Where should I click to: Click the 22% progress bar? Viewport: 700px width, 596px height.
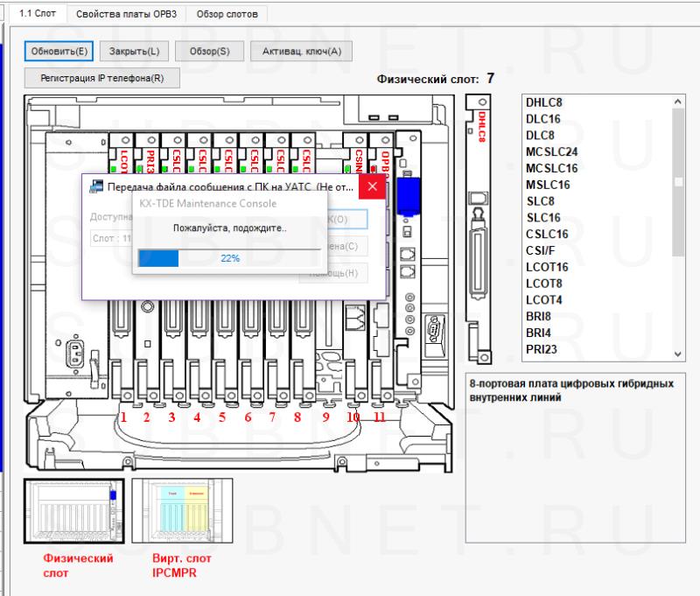pyautogui.click(x=229, y=258)
